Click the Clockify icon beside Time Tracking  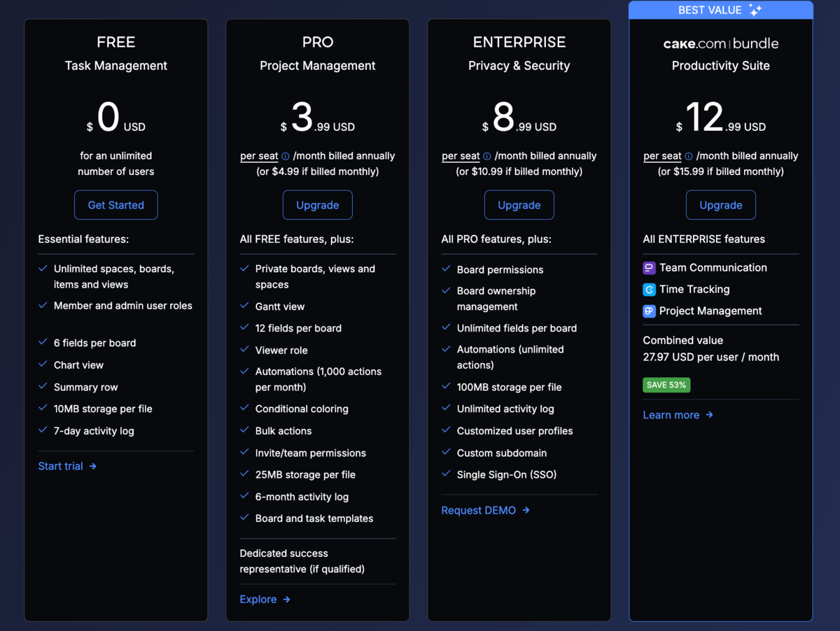tap(648, 289)
